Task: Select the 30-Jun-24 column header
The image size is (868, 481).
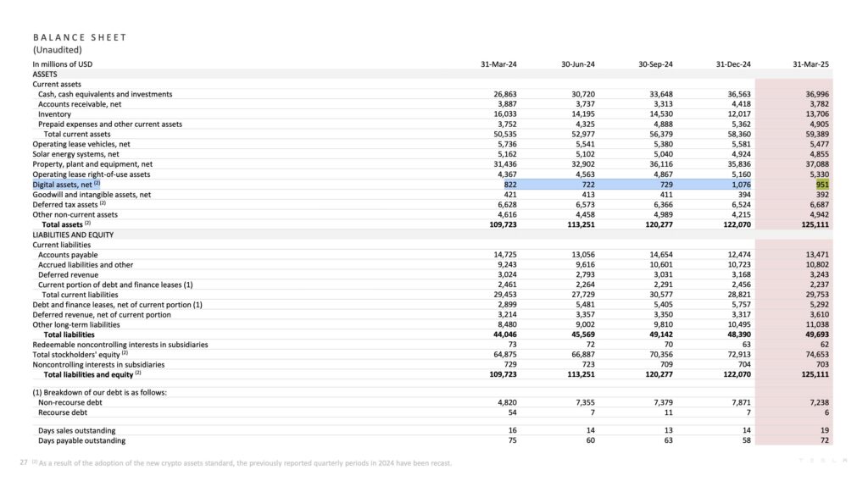Action: [x=578, y=64]
